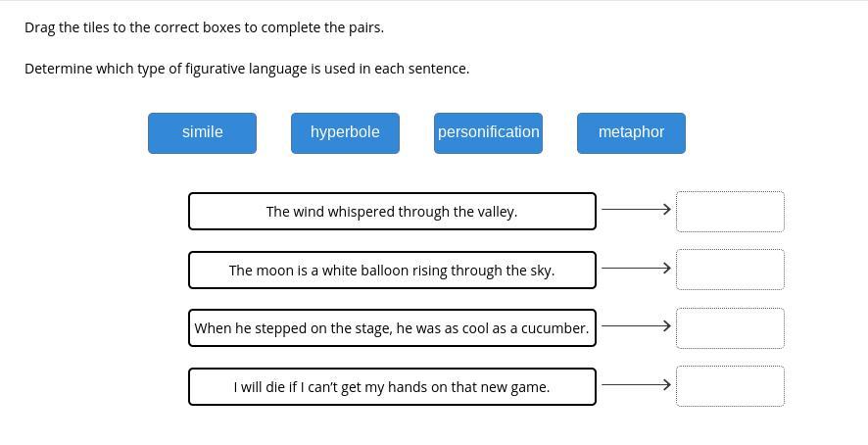Click 'I will die' sentence box
Viewport: 868px width, 445px height.
click(392, 387)
